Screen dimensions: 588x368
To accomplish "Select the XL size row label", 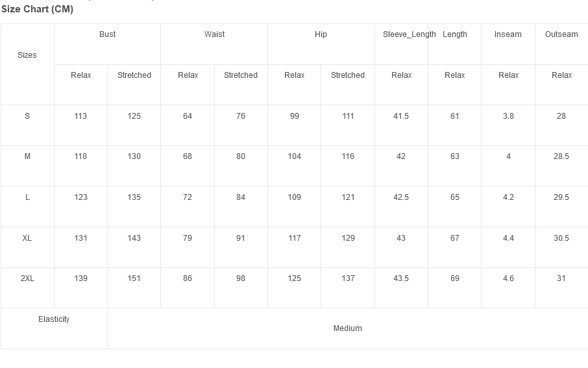I will (x=27, y=238).
